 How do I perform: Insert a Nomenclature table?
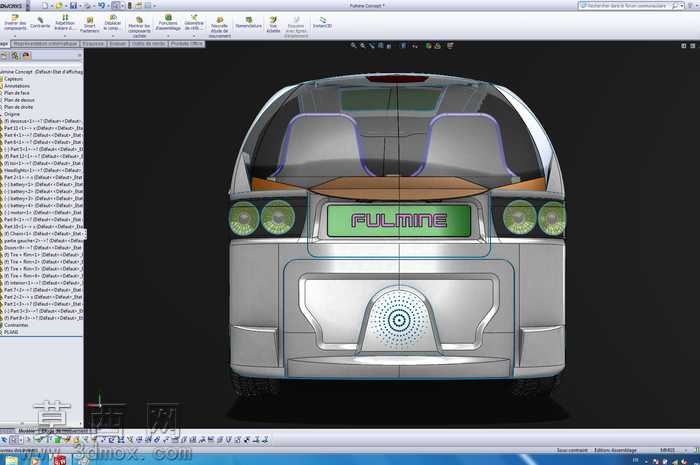click(249, 22)
